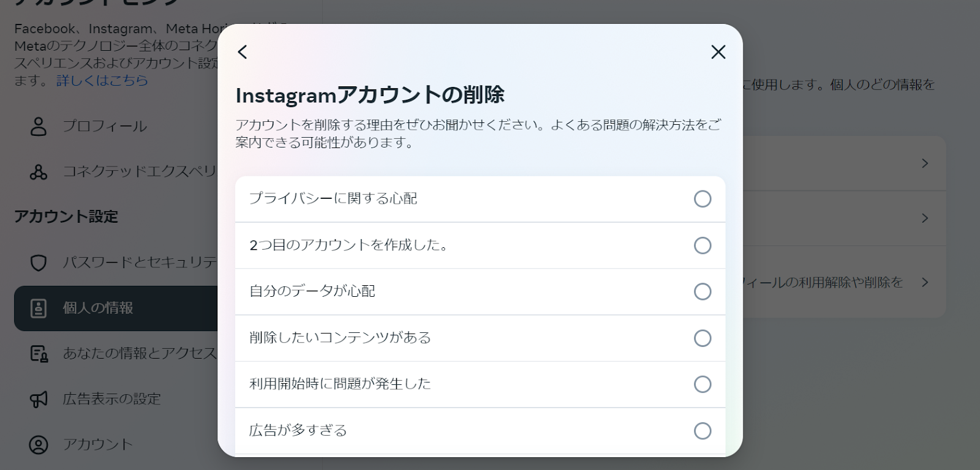Expand the first chevron row behind dialog
Screen dimensions: 980x470
coord(925,163)
